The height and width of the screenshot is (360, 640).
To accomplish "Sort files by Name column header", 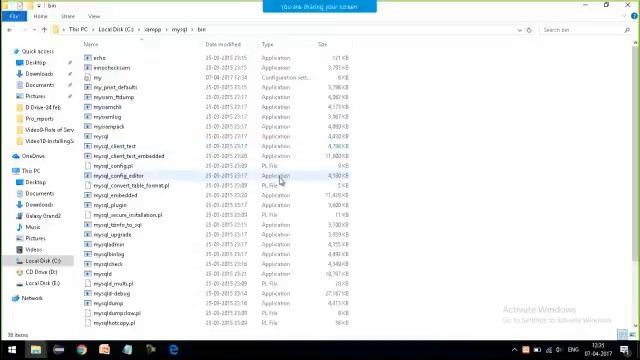I will click(x=91, y=44).
